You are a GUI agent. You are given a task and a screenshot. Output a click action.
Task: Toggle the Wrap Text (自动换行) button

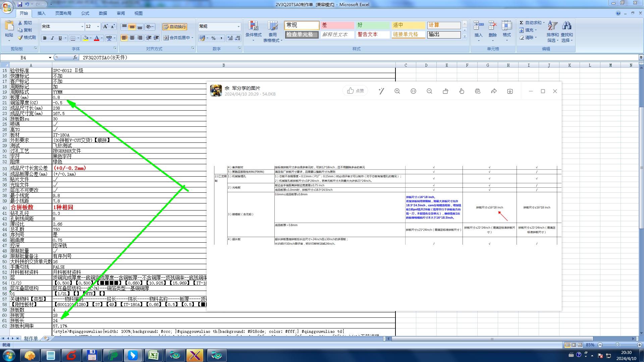[x=174, y=27]
